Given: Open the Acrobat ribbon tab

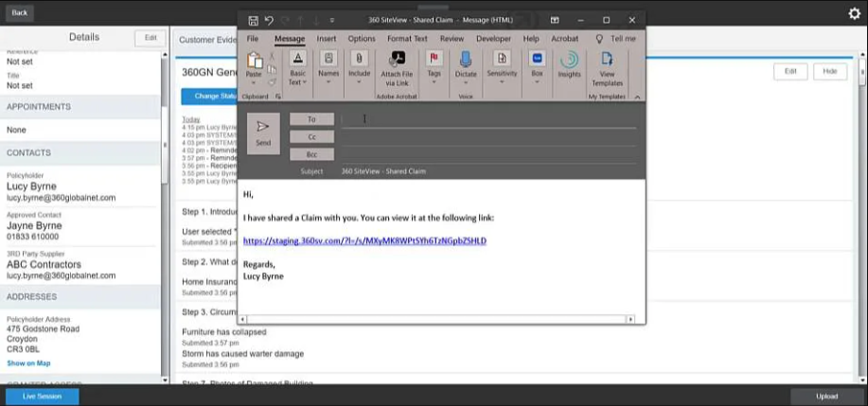Looking at the screenshot, I should (565, 39).
